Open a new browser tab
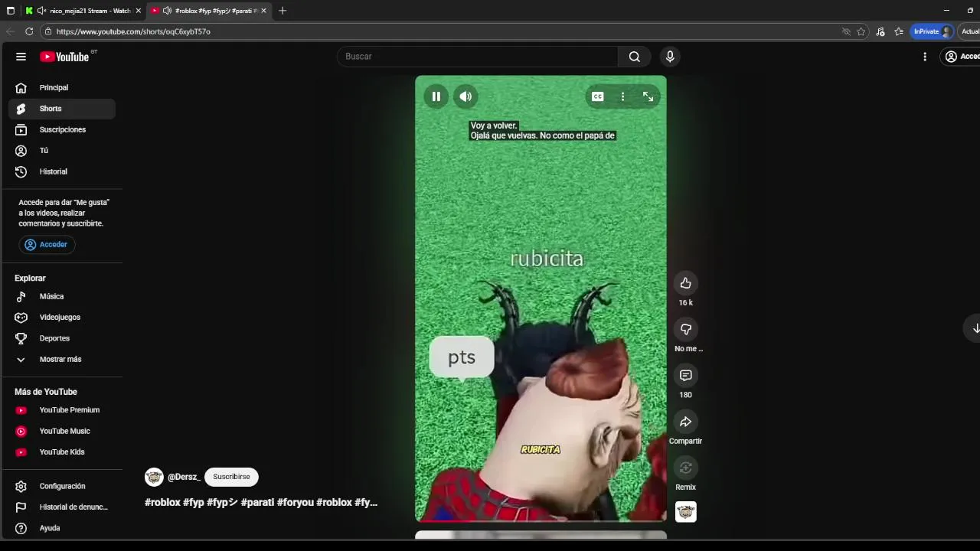 283,11
